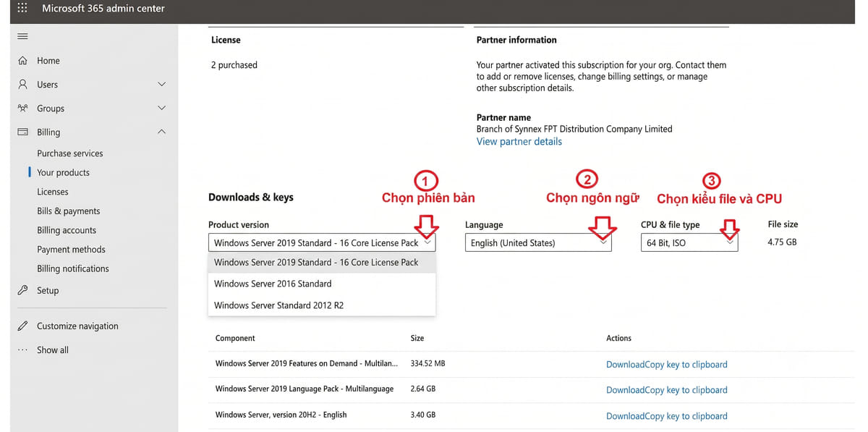Click the Actions column header
Image resolution: width=868 pixels, height=432 pixels.
point(618,338)
